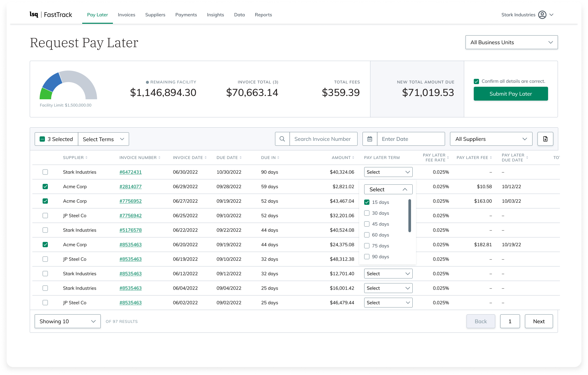Viewport: 588px width, 375px height.
Task: Check the 45 days term option
Action: point(367,224)
